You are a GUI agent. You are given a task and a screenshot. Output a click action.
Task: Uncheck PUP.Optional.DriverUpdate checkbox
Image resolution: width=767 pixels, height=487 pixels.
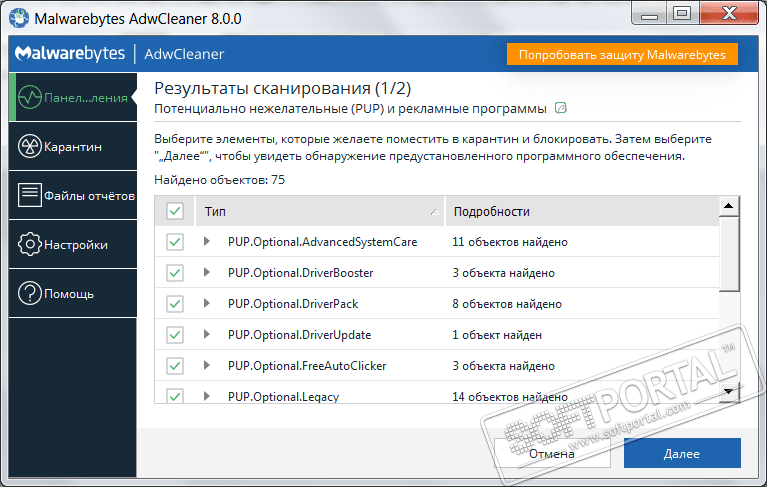[x=175, y=335]
